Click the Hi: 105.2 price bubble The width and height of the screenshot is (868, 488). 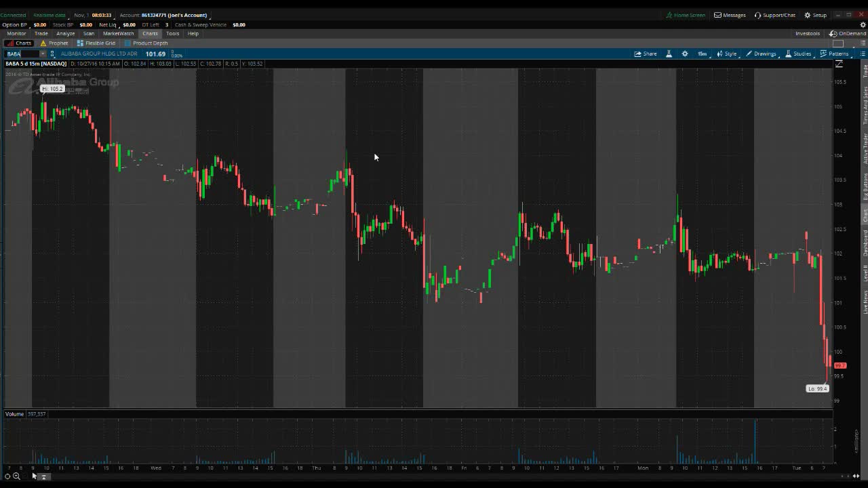[x=52, y=89]
